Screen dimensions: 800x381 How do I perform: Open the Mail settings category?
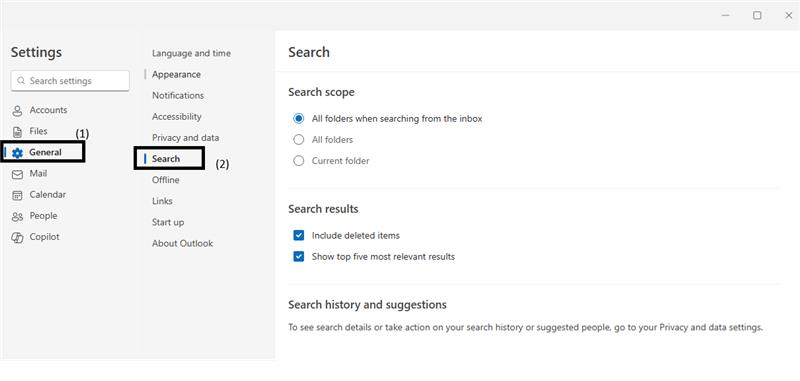38,173
